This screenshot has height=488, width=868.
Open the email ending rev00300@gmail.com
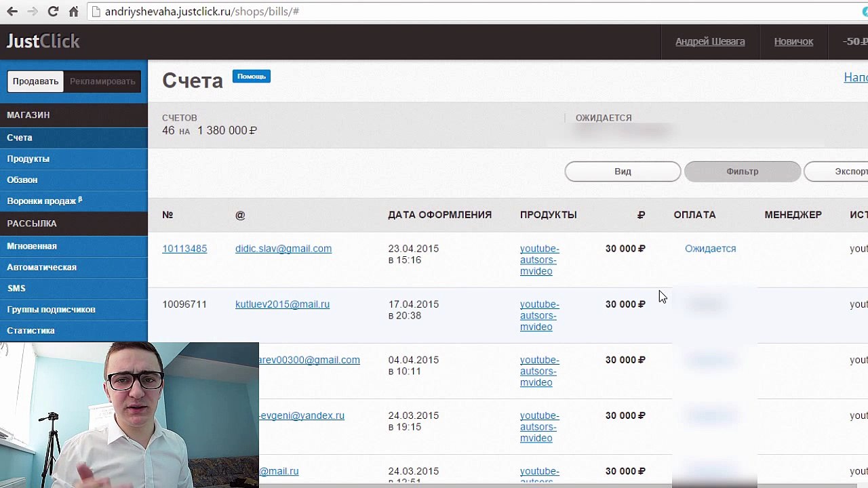[309, 360]
